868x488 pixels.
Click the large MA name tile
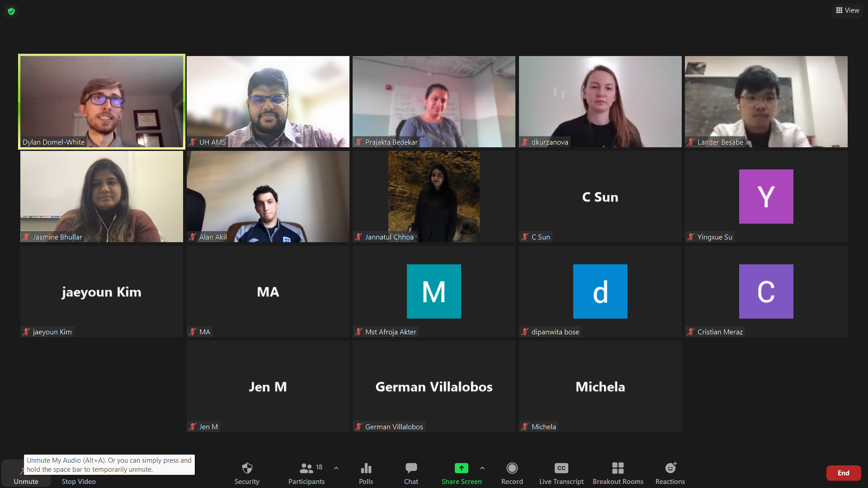[268, 292]
